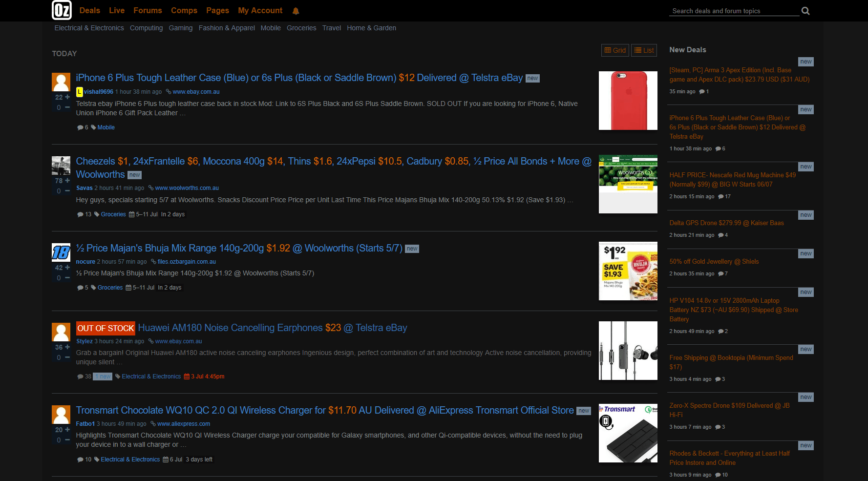Open the Huawei earphones thumbnail
Viewport: 868px width, 481px height.
(628, 351)
